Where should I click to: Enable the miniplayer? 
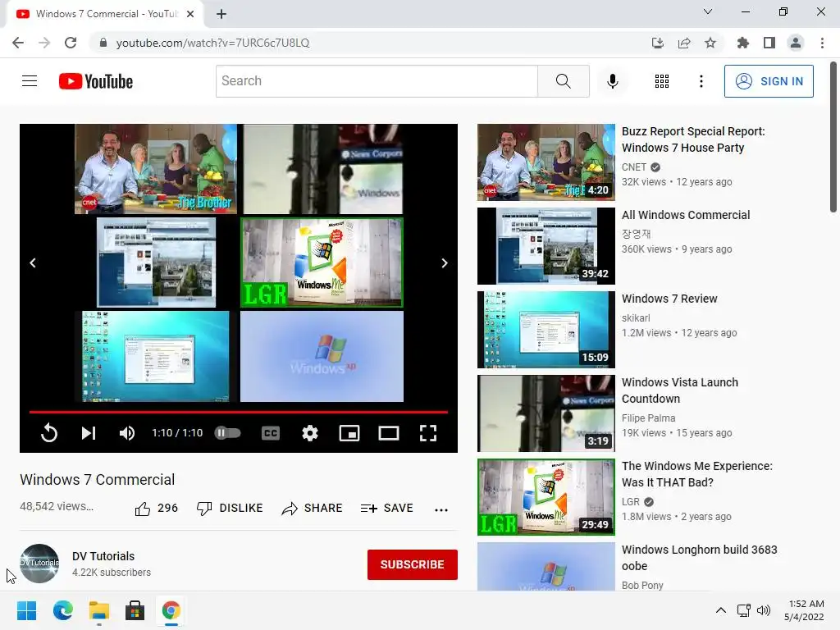point(349,433)
